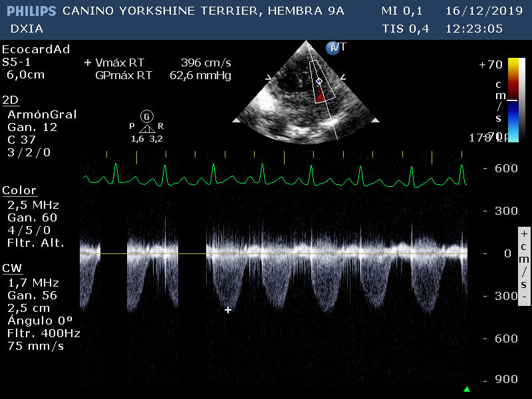Select the CW mode label

12,269
